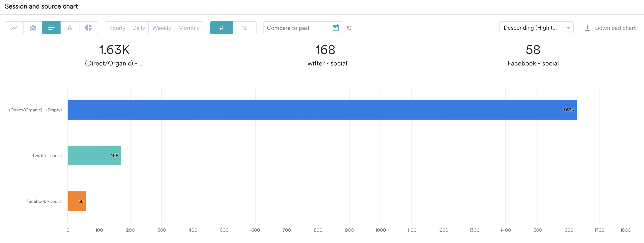Select the Daily option
The height and width of the screenshot is (243, 644).
click(139, 28)
